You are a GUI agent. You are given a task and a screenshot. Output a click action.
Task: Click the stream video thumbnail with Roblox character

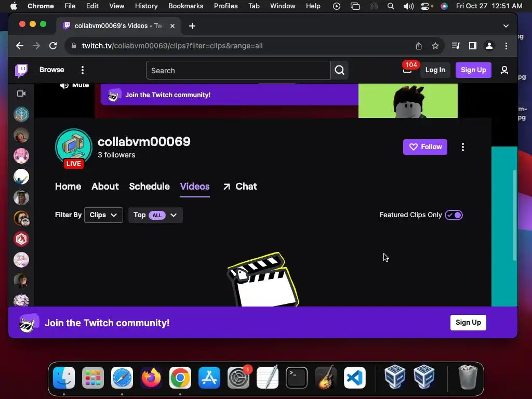click(x=408, y=101)
